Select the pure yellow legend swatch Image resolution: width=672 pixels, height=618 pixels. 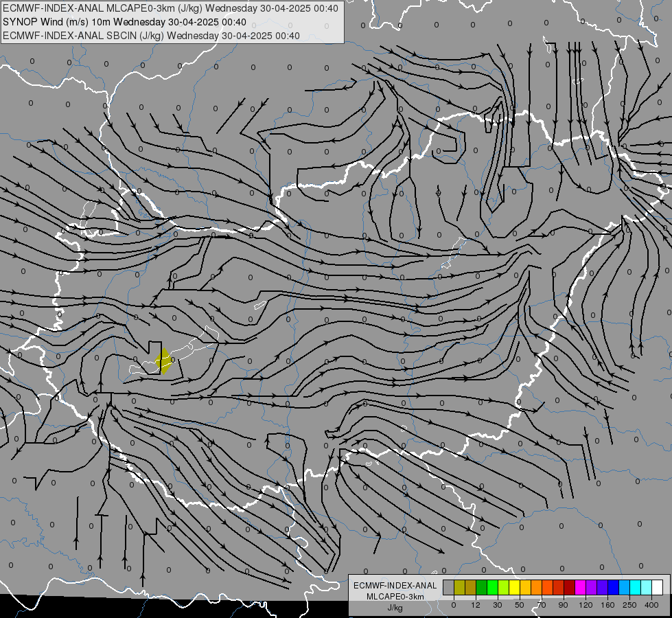point(515,587)
